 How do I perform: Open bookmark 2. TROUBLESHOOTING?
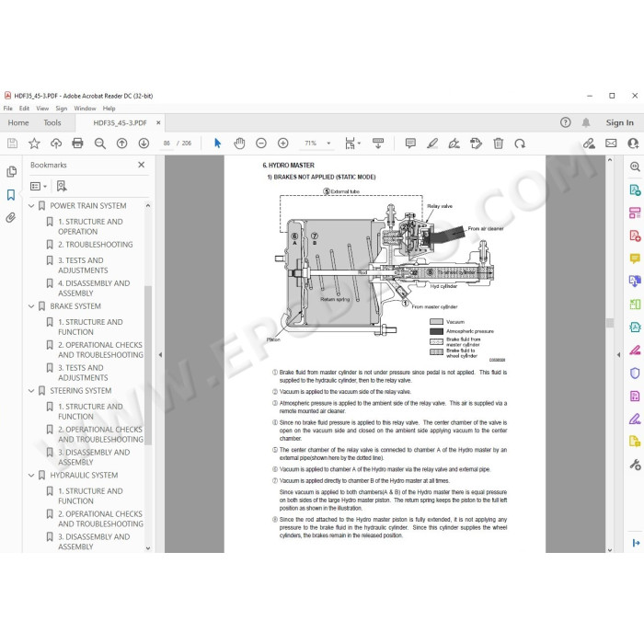(x=96, y=245)
